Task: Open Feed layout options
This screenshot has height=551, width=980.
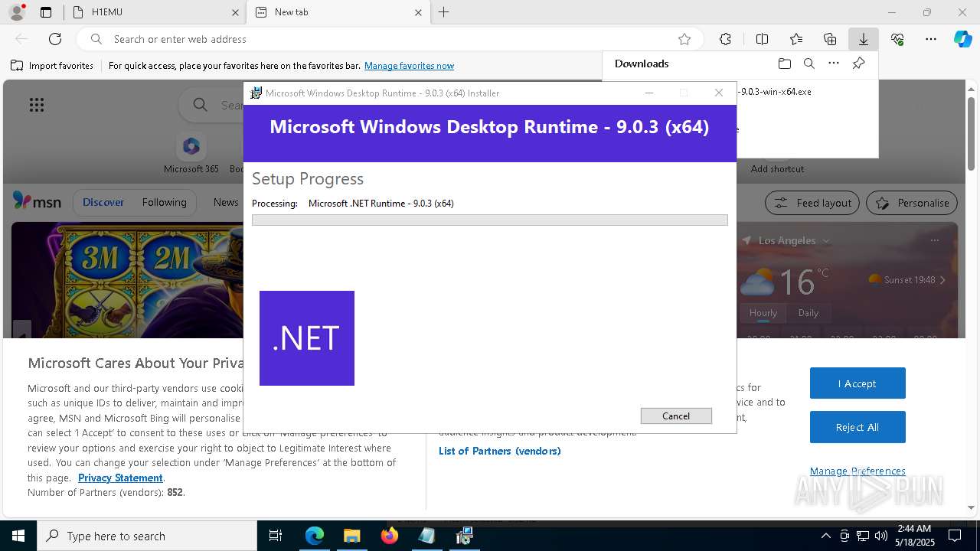Action: click(812, 203)
